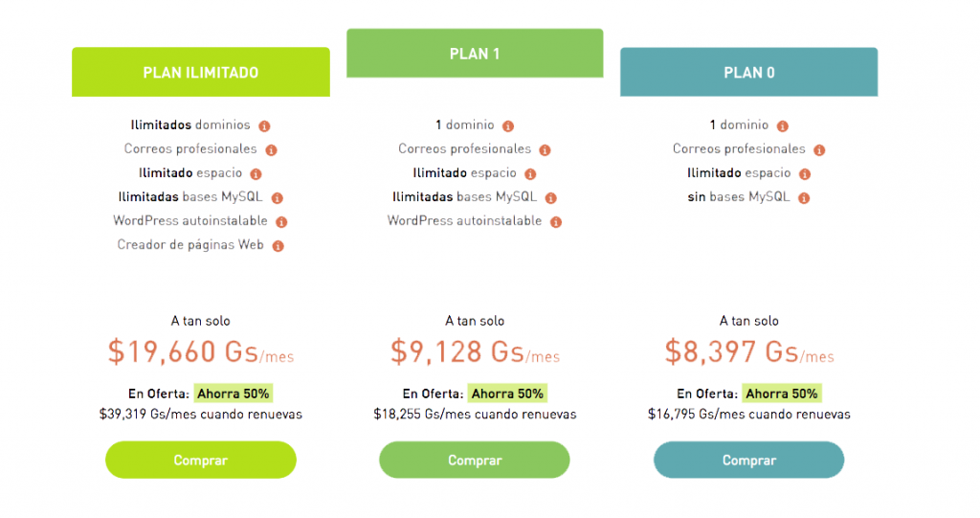Click info icon next to Ilimitados dominios
Image resolution: width=980 pixels, height=518 pixels.
[x=264, y=126]
